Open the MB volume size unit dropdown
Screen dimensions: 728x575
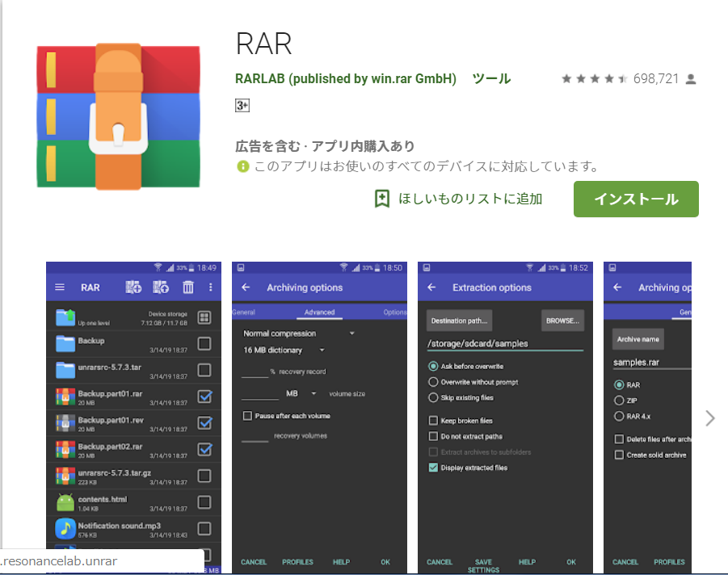(301, 393)
